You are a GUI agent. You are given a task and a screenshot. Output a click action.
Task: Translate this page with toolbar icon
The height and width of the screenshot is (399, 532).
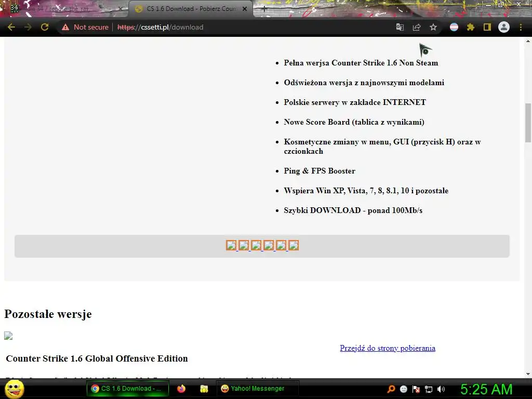coord(400,27)
